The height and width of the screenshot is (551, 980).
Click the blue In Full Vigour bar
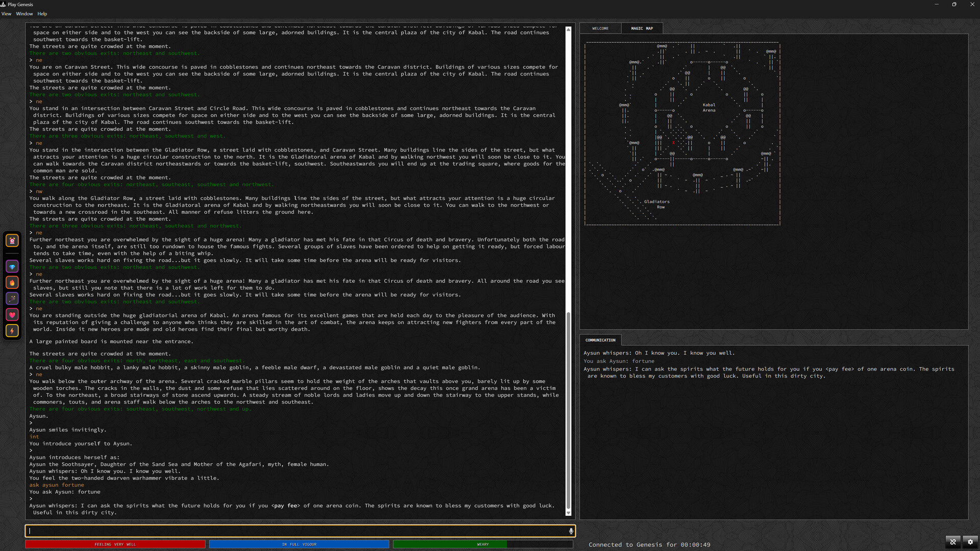tap(299, 544)
